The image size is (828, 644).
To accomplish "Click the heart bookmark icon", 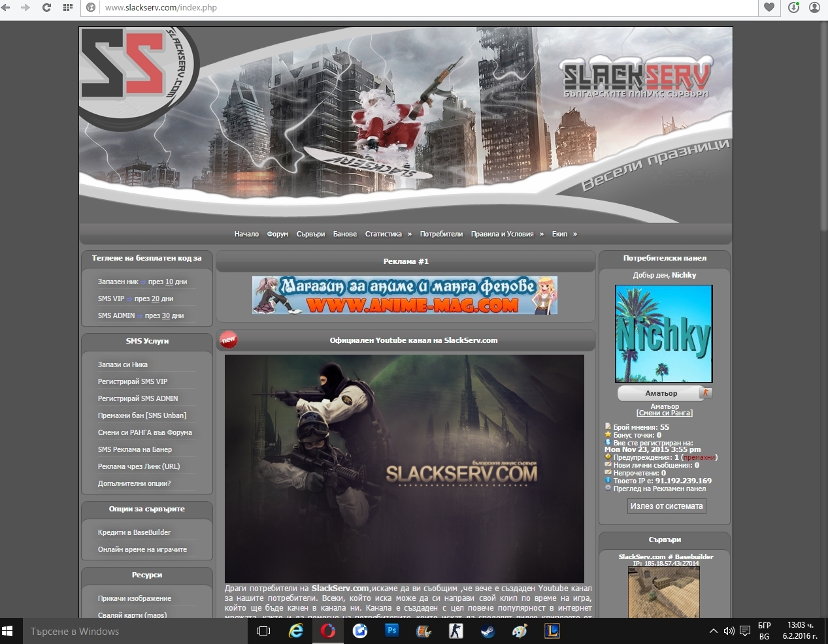I will coord(769,7).
